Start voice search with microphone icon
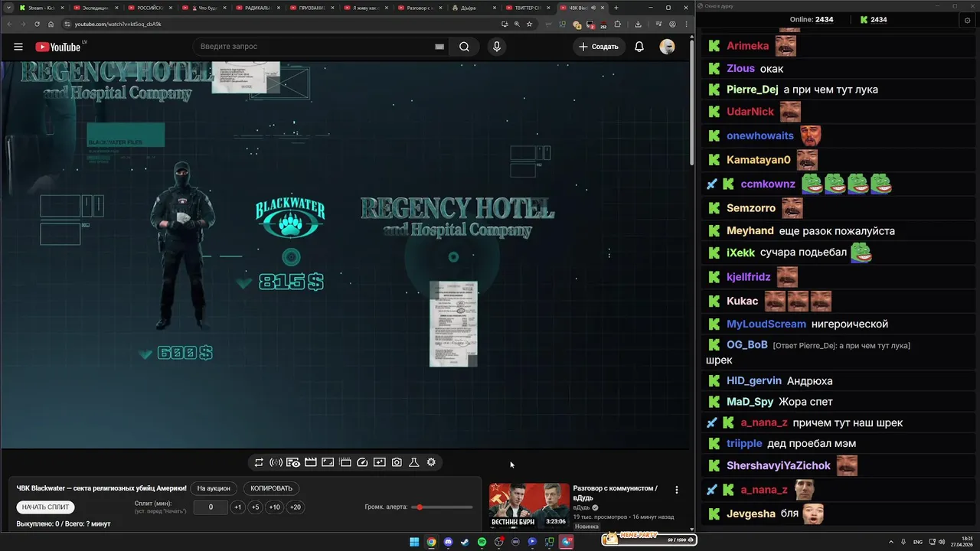This screenshot has width=980, height=551. [x=497, y=47]
